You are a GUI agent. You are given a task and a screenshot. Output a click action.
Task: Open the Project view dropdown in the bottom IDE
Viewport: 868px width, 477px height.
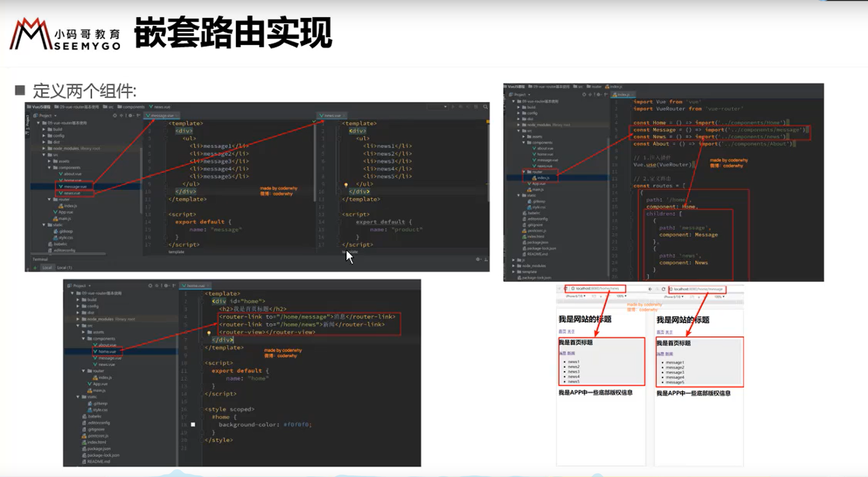79,286
